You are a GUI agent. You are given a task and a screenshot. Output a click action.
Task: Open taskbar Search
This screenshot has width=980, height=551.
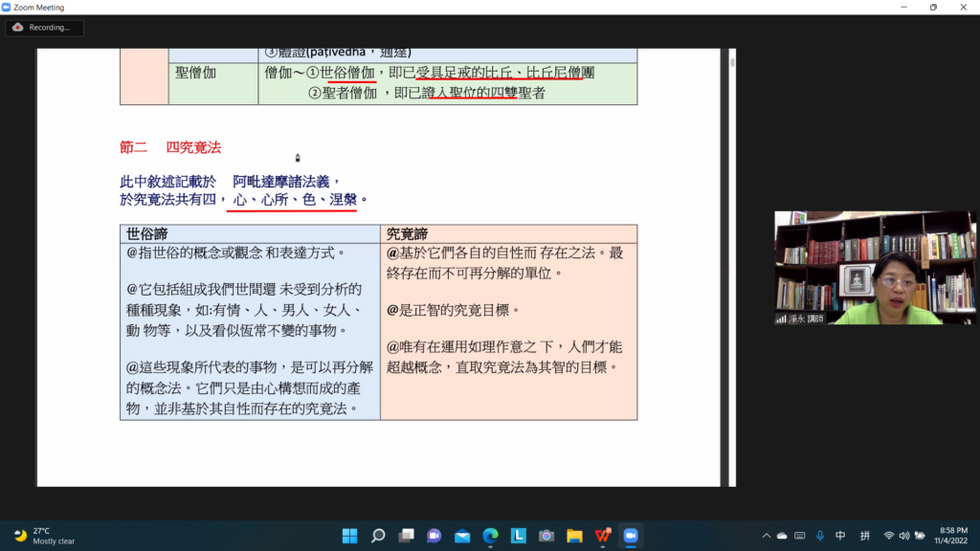pyautogui.click(x=378, y=536)
